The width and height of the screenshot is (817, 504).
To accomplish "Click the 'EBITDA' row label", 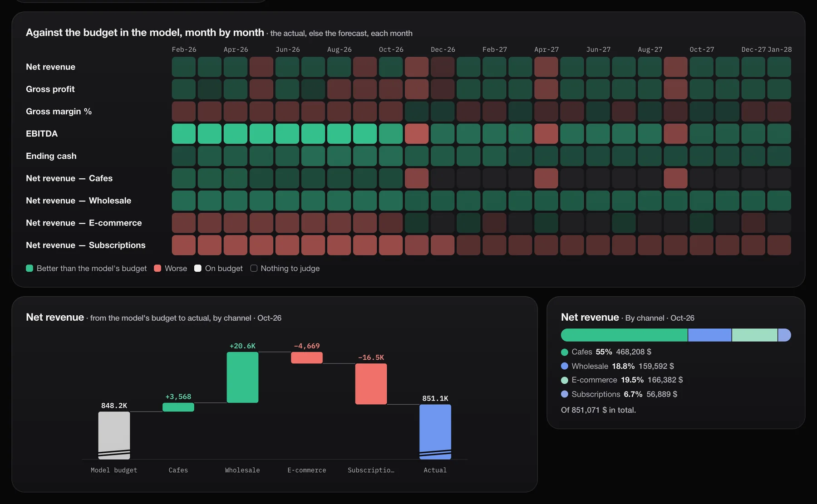I will 42,133.
